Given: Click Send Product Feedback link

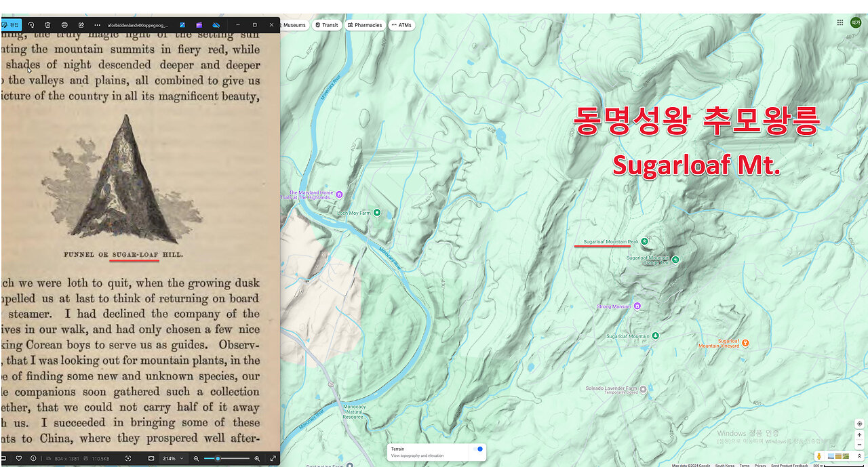Looking at the screenshot, I should pos(789,465).
